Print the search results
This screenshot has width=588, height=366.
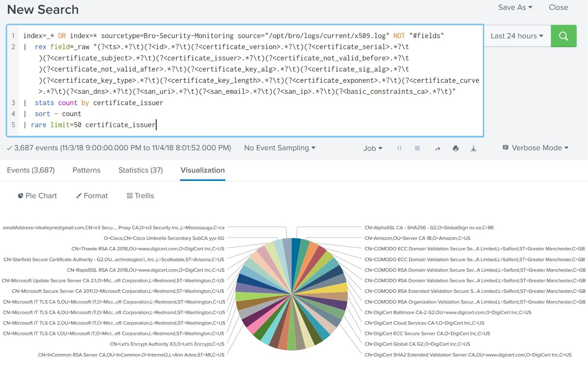(x=456, y=148)
